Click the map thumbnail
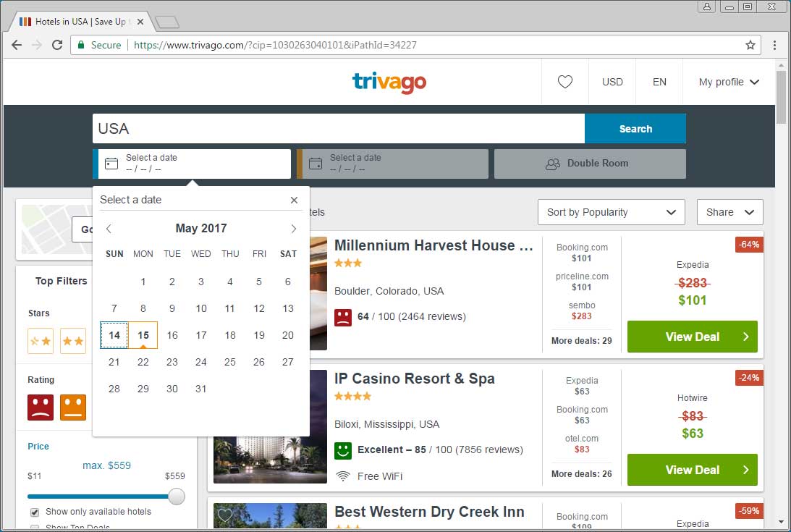791x532 pixels. [x=56, y=229]
